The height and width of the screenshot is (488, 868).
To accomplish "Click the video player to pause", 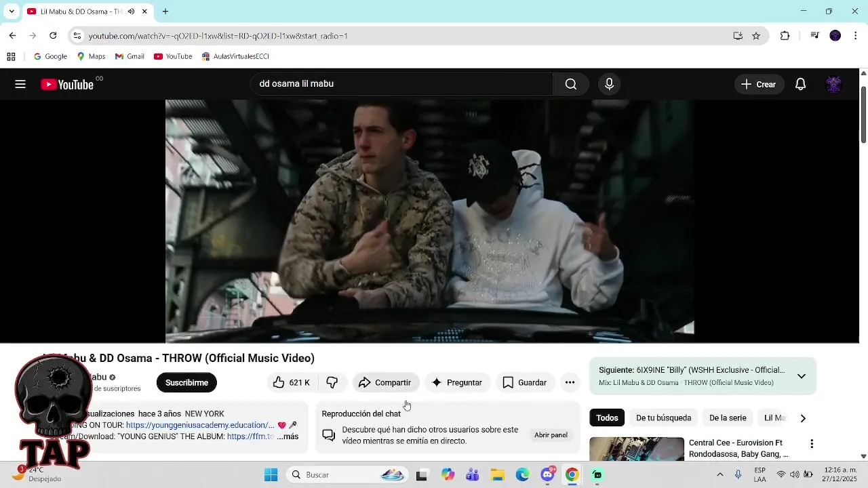I will click(429, 221).
